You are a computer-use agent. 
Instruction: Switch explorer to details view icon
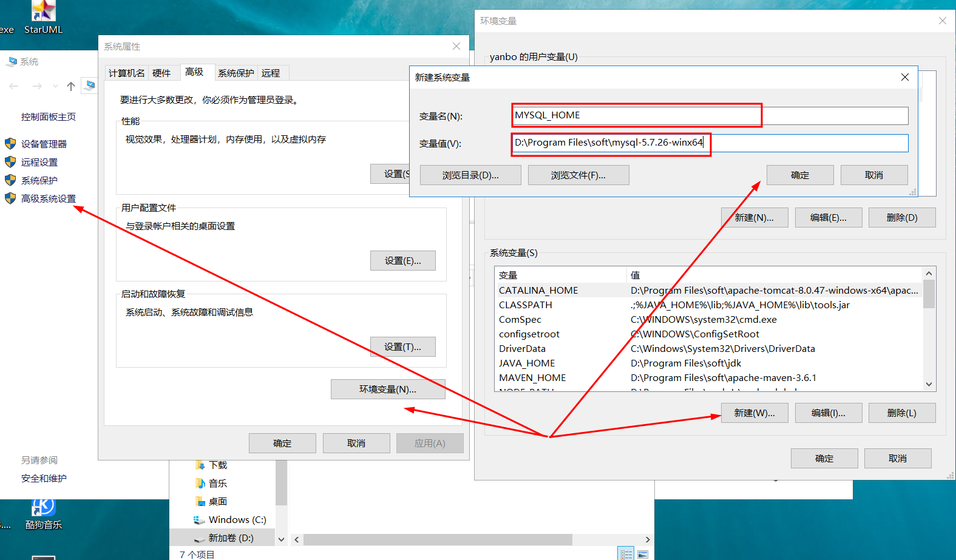(626, 554)
